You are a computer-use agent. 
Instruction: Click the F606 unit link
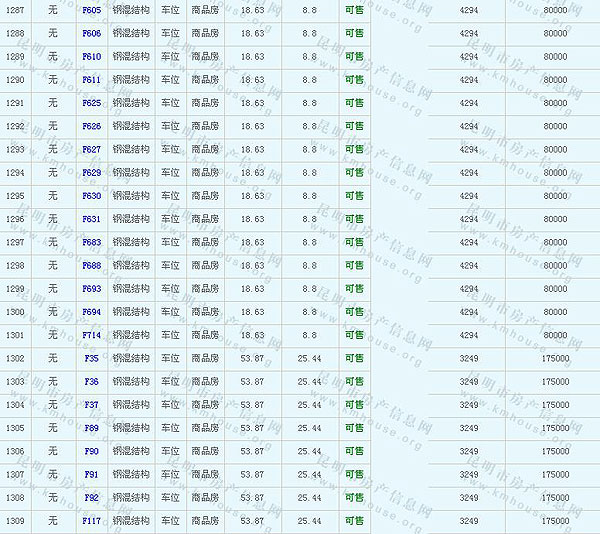pos(91,33)
